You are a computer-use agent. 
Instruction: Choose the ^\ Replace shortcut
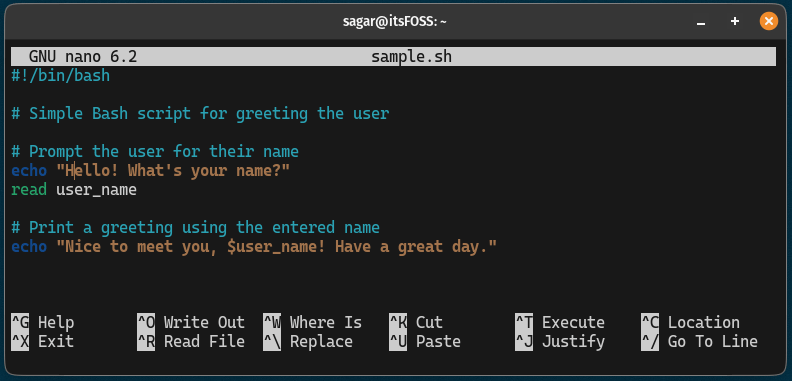308,342
